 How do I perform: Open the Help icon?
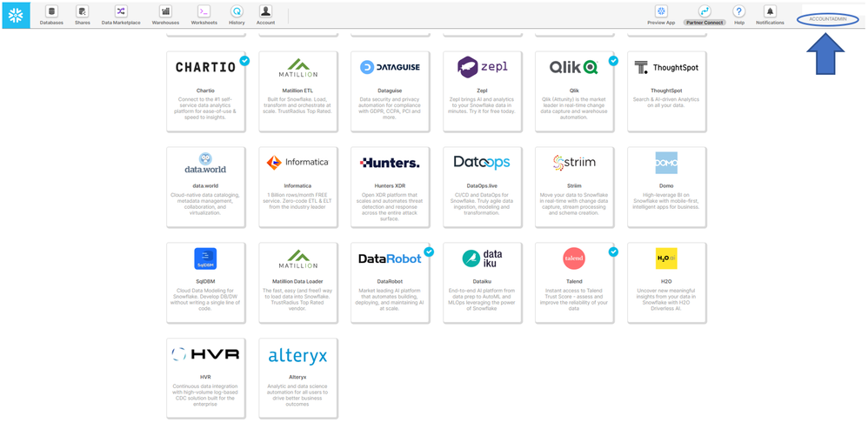(739, 11)
